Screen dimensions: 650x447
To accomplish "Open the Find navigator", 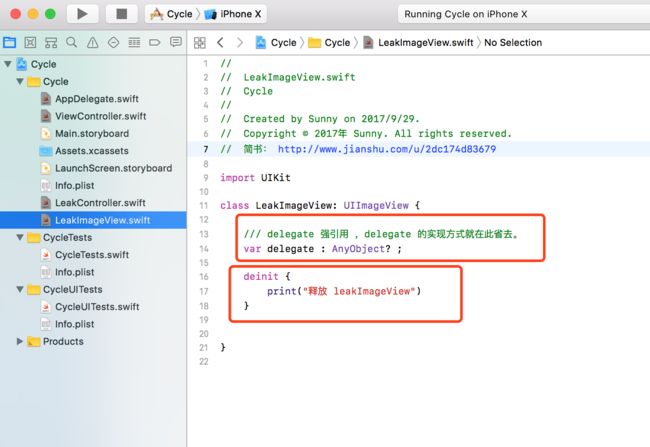I will (x=72, y=42).
